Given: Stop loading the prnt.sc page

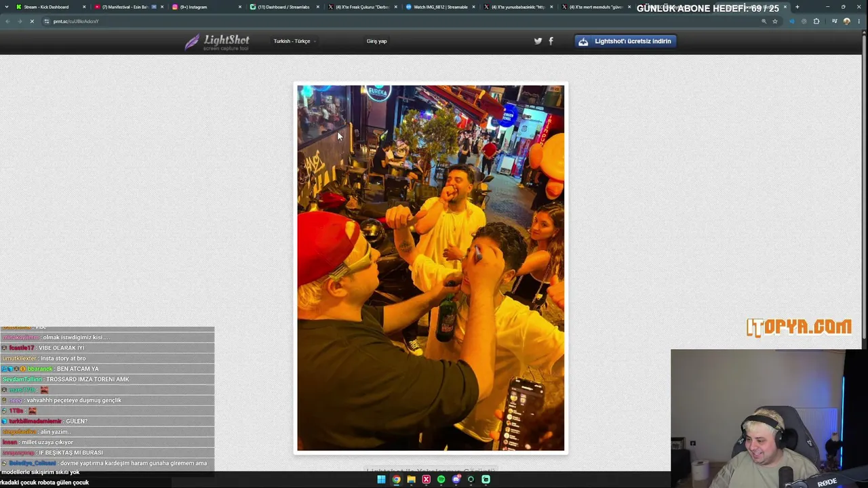Looking at the screenshot, I should click(32, 21).
